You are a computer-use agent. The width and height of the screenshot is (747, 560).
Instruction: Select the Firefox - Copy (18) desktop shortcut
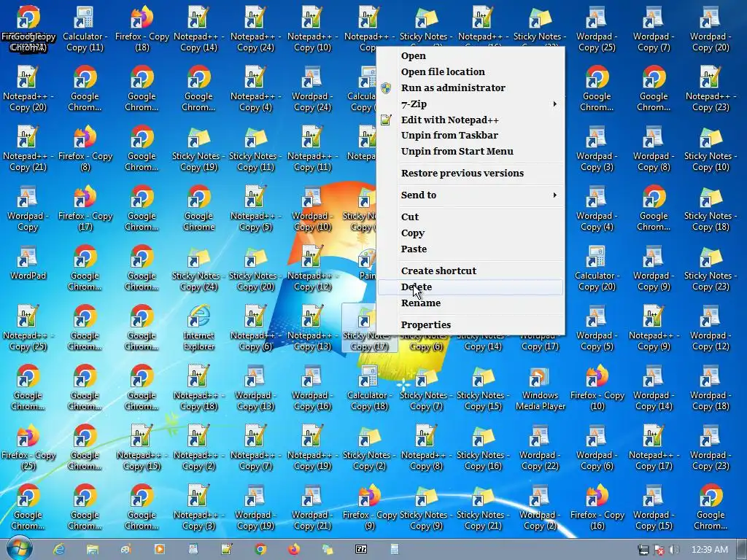[142, 28]
